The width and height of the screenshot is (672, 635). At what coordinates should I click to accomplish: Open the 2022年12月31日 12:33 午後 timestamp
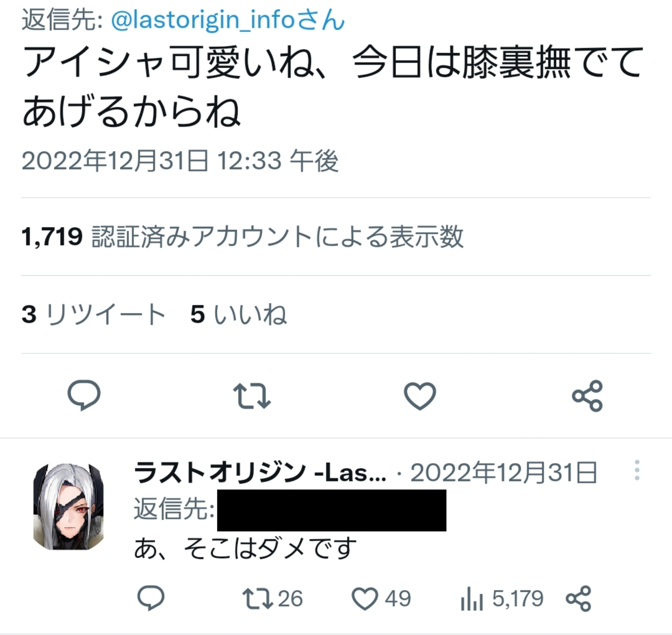coord(180,161)
